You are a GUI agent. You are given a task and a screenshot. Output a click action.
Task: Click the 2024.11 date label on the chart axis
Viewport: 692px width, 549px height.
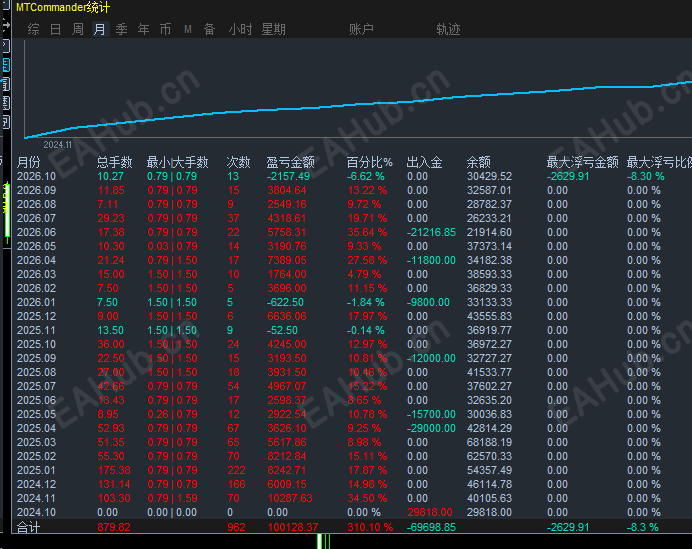(57, 145)
